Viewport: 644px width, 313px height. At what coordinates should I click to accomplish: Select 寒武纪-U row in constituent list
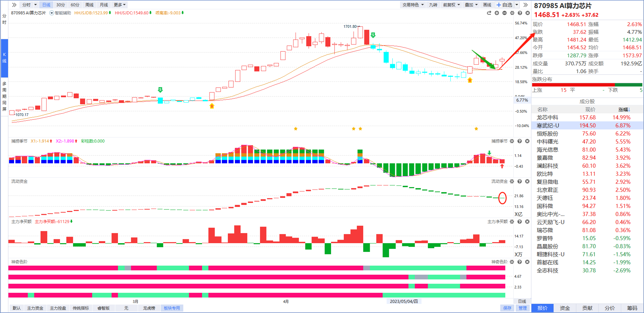coord(587,125)
